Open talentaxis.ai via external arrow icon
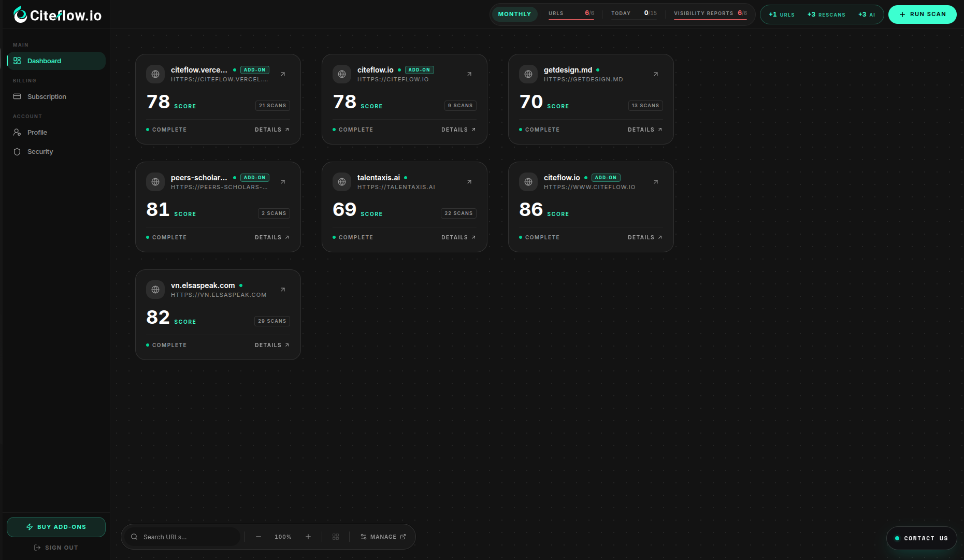 [469, 182]
